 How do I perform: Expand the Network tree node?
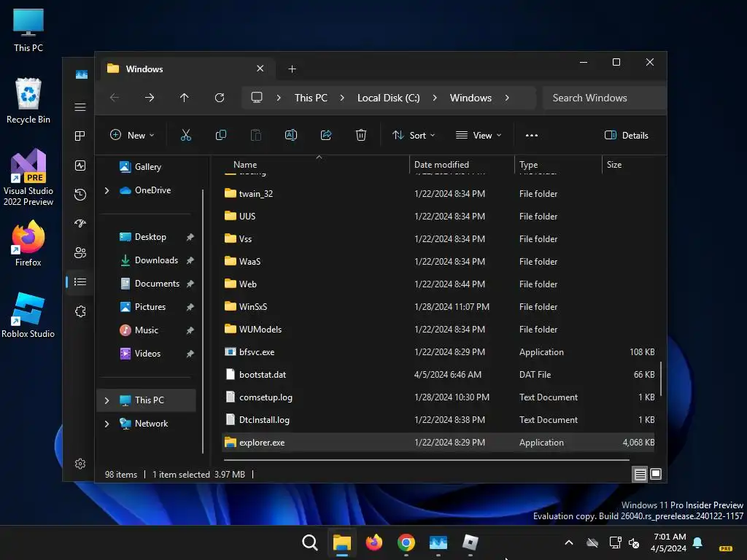click(107, 424)
